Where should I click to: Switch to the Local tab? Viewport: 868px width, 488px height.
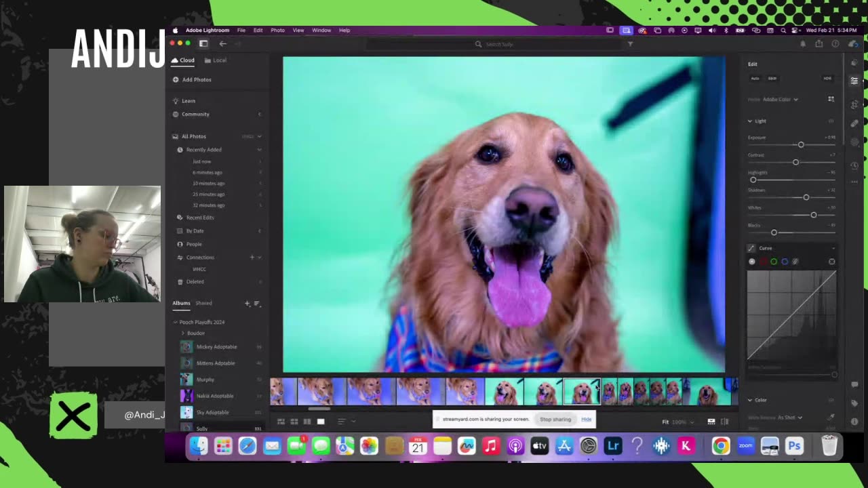coord(216,60)
